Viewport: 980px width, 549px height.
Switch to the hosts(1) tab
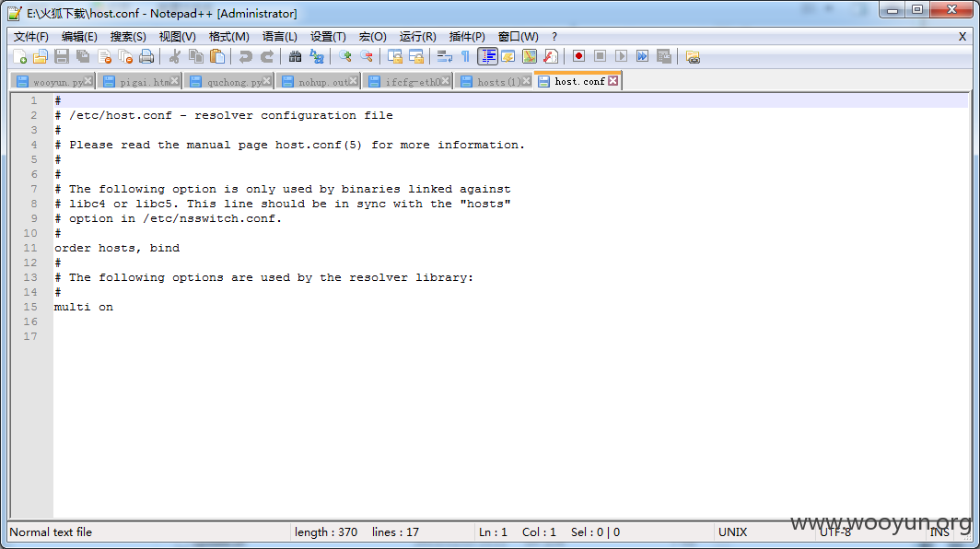495,82
